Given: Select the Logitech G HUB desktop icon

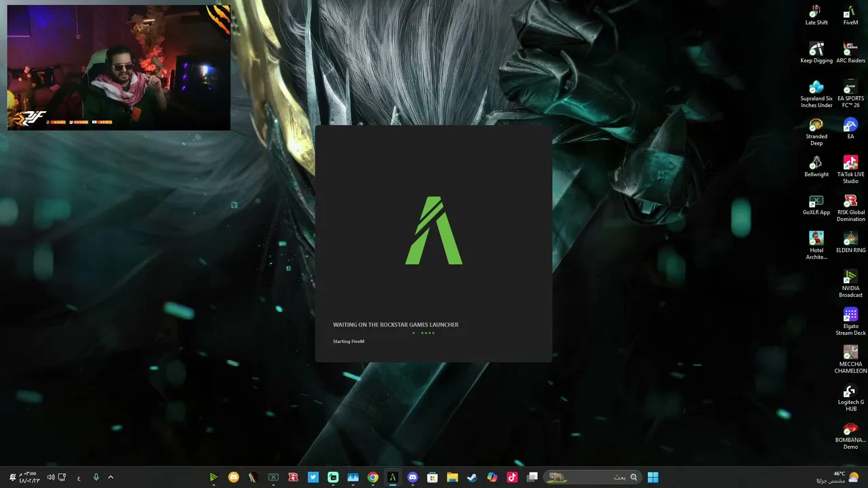Looking at the screenshot, I should point(850,398).
